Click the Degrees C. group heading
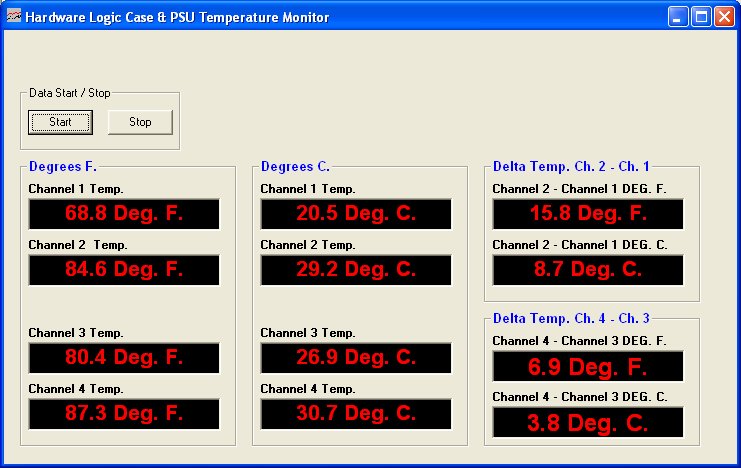Screen dimensions: 741x468 click(295, 166)
